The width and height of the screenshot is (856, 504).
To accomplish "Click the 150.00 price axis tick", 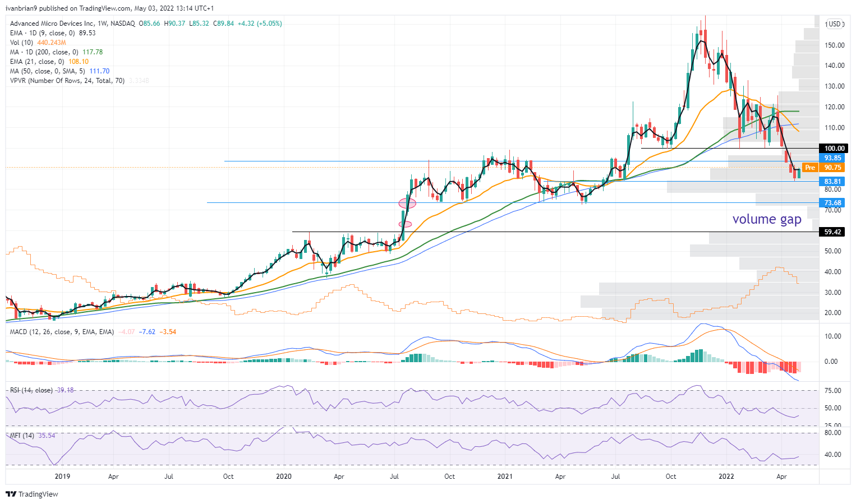I will click(x=835, y=45).
